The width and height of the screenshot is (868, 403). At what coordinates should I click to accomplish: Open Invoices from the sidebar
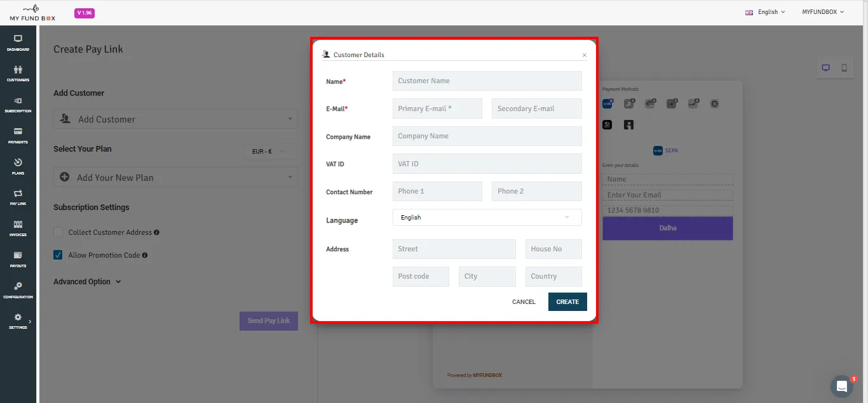click(x=18, y=228)
